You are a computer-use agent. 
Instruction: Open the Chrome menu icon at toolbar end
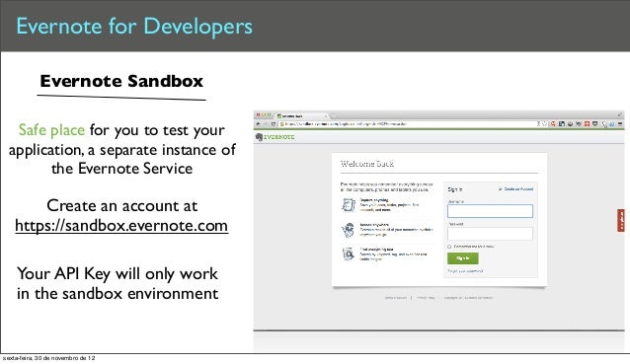(x=620, y=124)
